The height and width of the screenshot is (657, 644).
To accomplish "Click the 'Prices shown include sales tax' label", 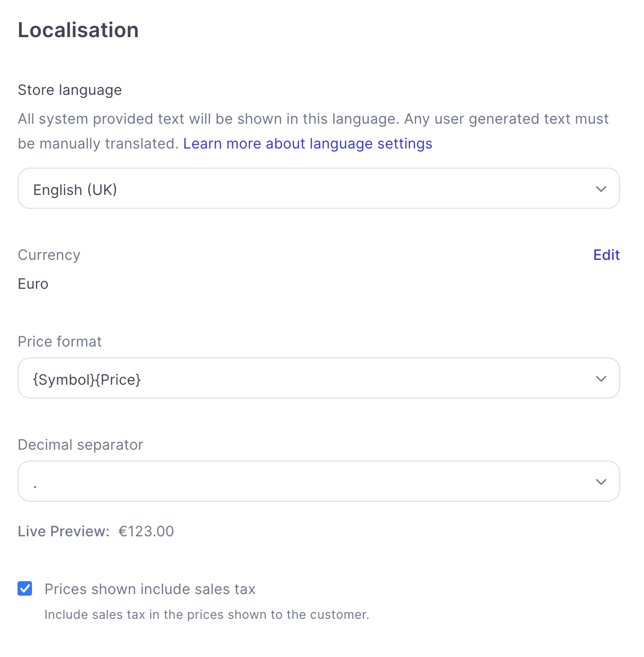I will coord(150,589).
